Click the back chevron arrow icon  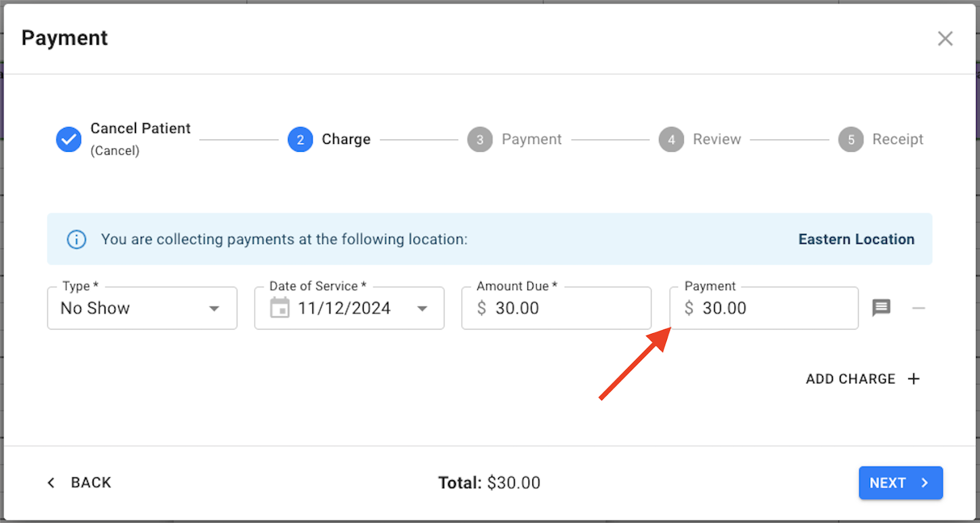[51, 483]
